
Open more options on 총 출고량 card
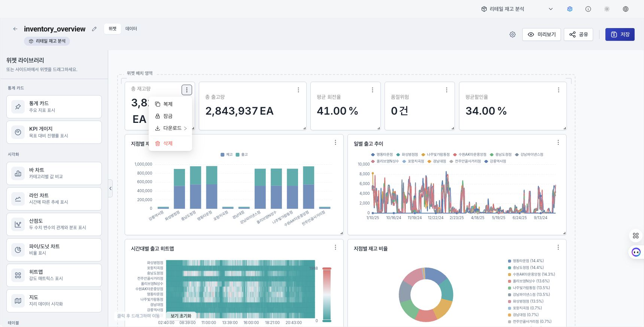tap(298, 90)
